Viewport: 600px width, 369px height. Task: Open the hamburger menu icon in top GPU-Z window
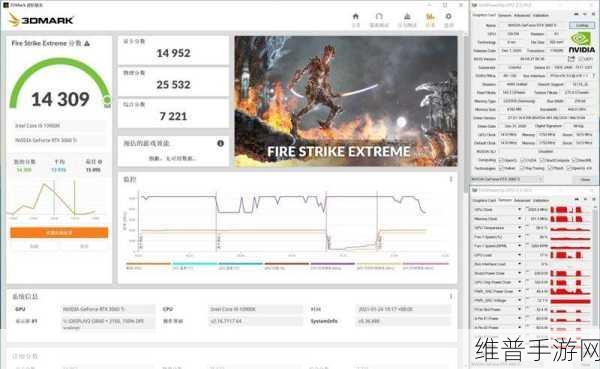[x=592, y=15]
